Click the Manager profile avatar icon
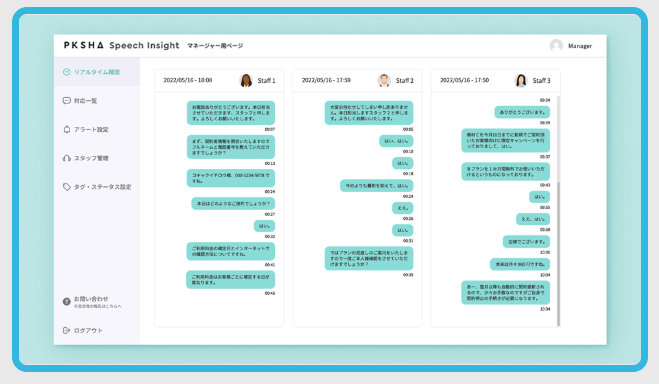Screen dimensions: 659x384 (x=556, y=45)
